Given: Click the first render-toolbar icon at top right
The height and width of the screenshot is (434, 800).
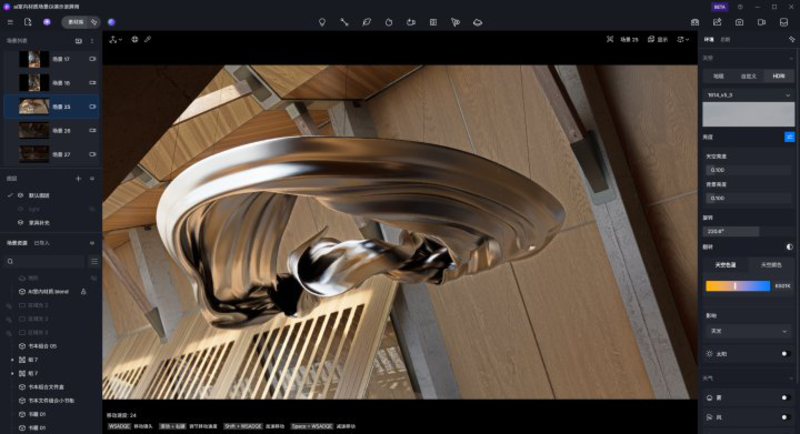Looking at the screenshot, I should click(695, 22).
